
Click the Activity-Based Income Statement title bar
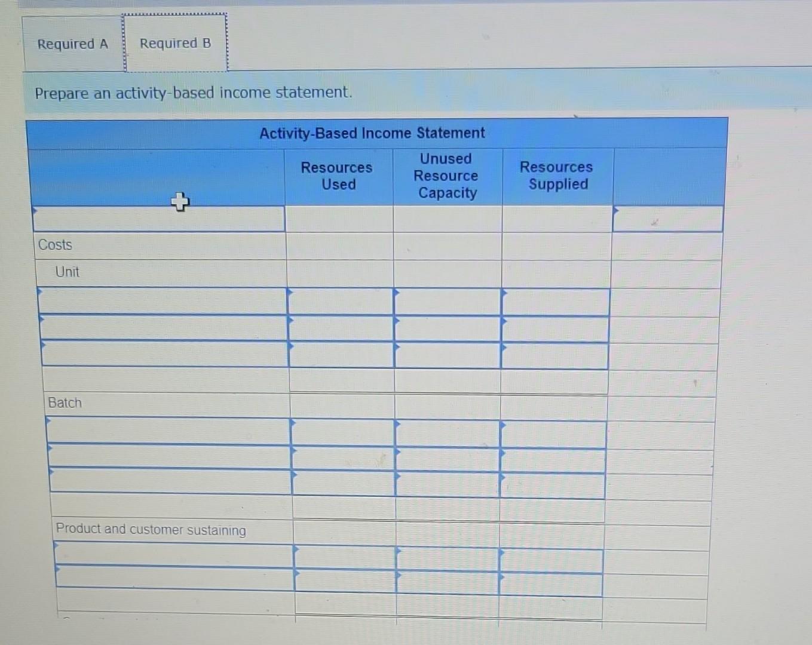click(x=372, y=133)
